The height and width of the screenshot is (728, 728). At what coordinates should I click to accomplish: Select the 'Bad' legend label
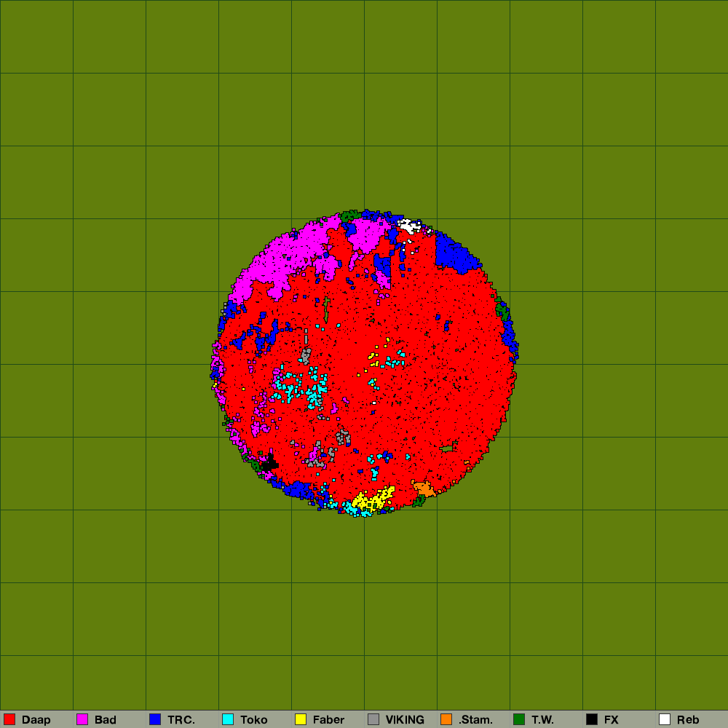click(106, 720)
